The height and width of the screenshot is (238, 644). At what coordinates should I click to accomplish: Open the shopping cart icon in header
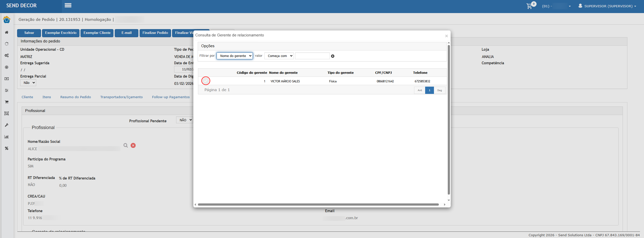pyautogui.click(x=530, y=6)
